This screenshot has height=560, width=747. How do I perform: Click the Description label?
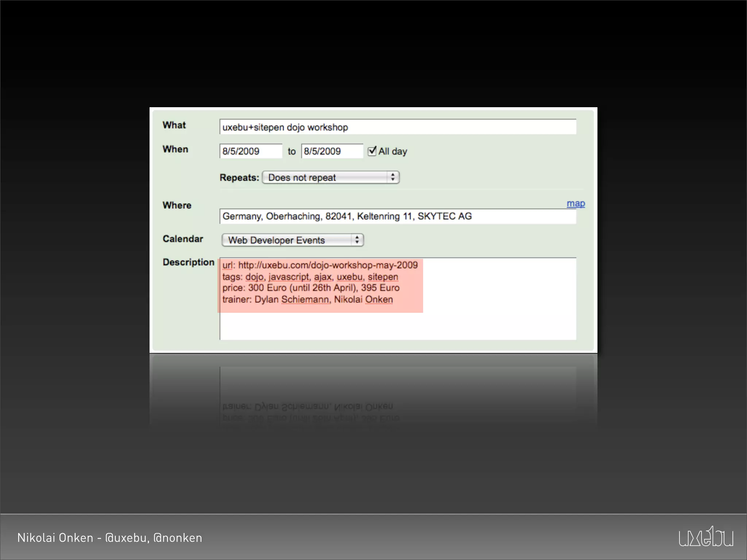(188, 262)
